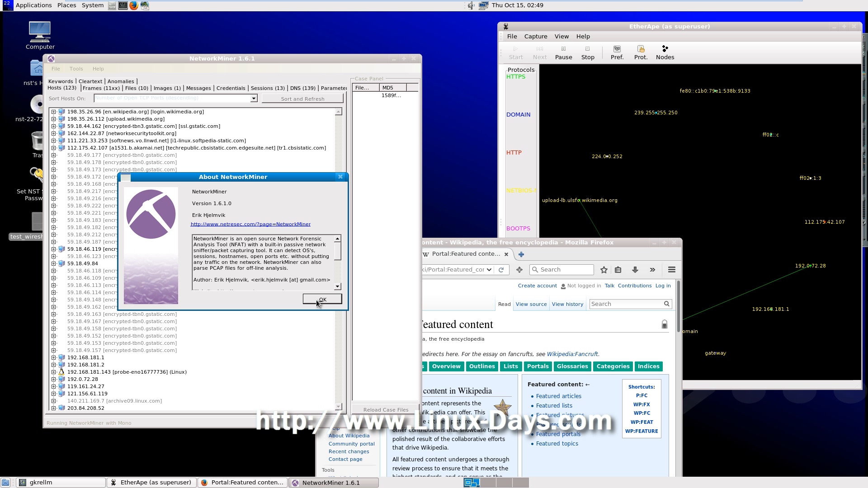Expand host 203.84.208.52 node
868x488 pixels.
(53, 408)
